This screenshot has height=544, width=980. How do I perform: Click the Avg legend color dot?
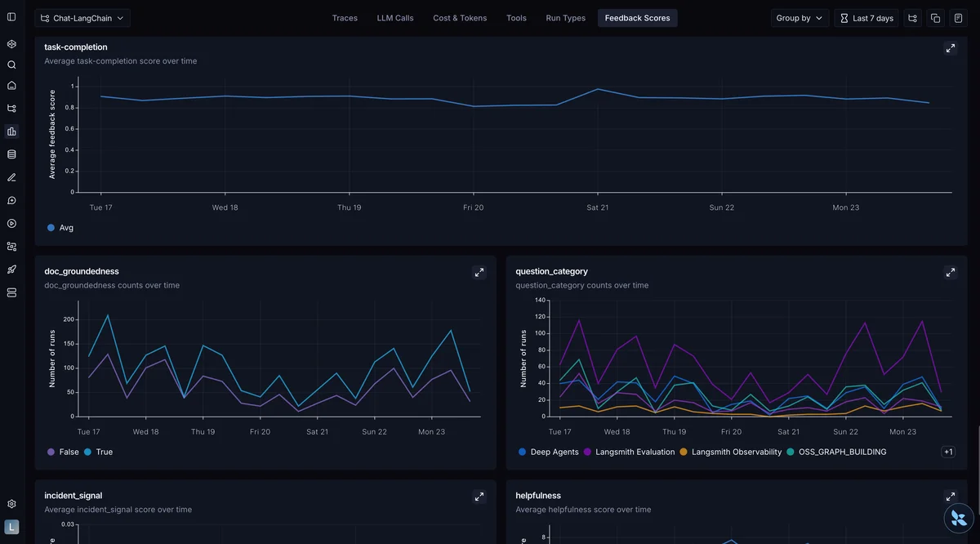tap(51, 228)
